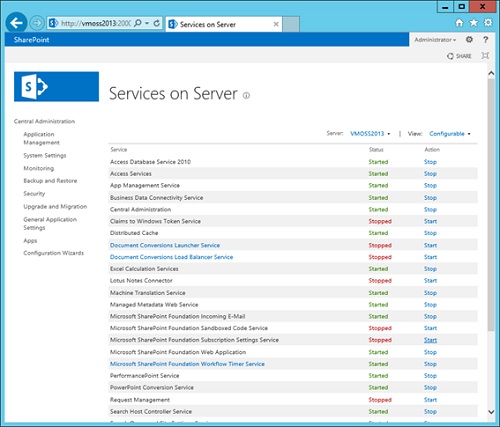Open the Administrator user menu

tap(435, 40)
